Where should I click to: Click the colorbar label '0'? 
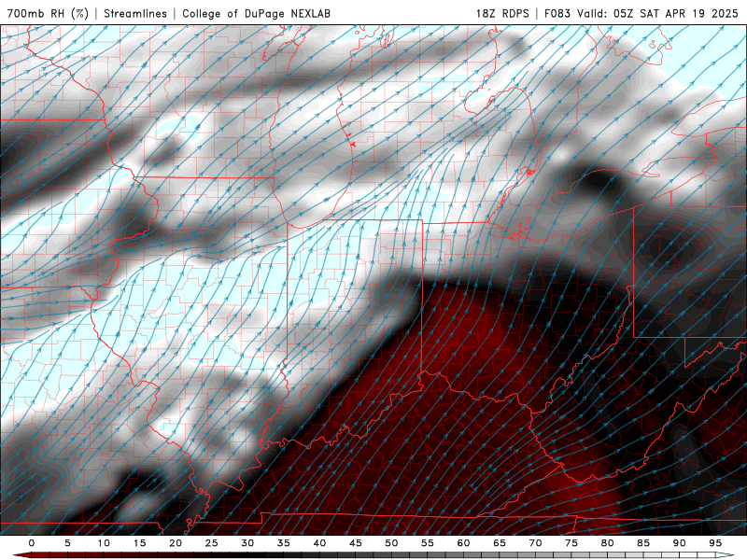32,543
